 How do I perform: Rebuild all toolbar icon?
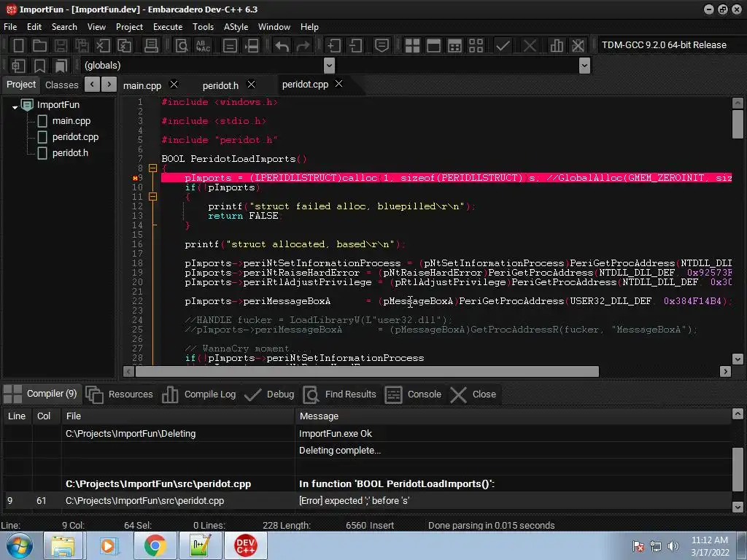[476, 46]
